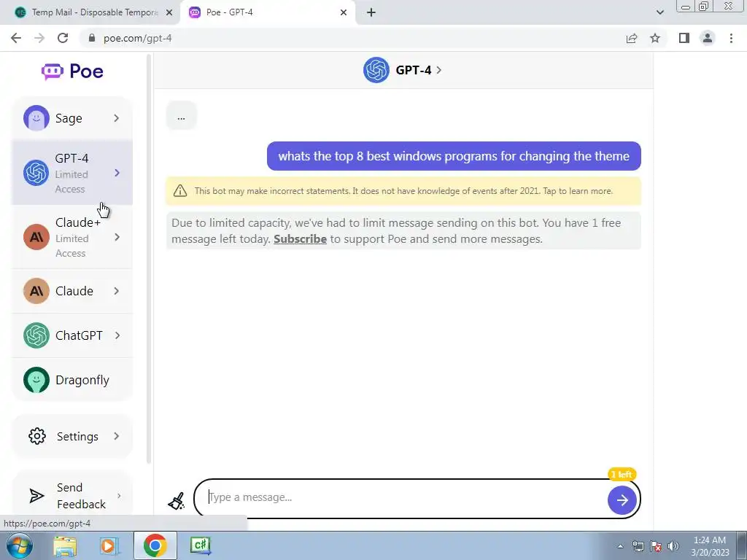Open a new browser tab
Screen dimensions: 747x560
(371, 12)
